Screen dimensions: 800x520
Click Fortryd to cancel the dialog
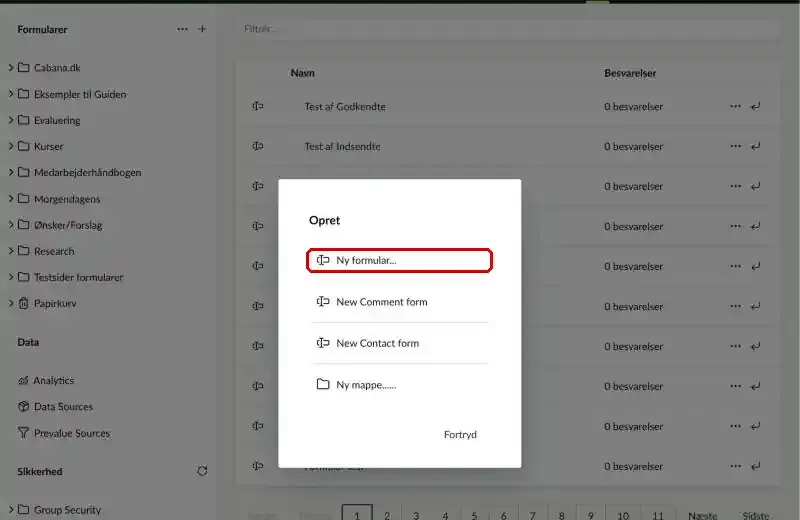(460, 434)
